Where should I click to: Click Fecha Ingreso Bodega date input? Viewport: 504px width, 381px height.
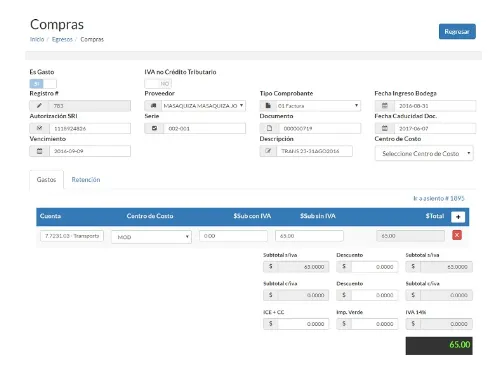click(435, 106)
